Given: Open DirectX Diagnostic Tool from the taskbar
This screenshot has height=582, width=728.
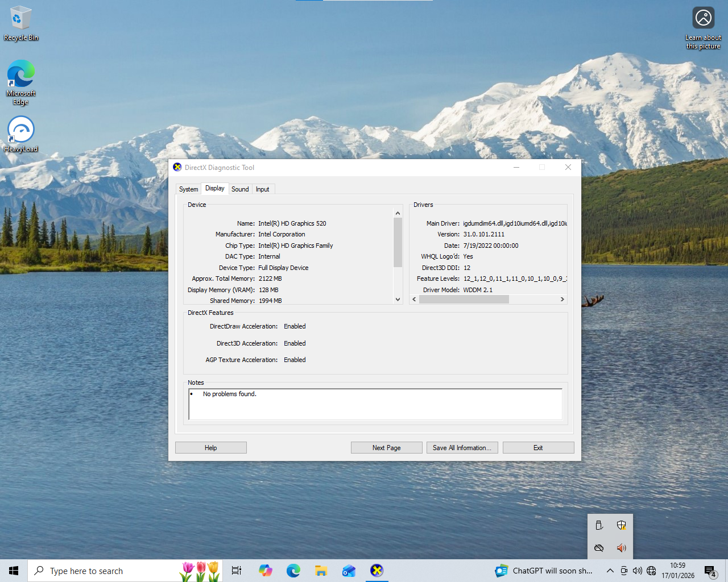Looking at the screenshot, I should [377, 570].
